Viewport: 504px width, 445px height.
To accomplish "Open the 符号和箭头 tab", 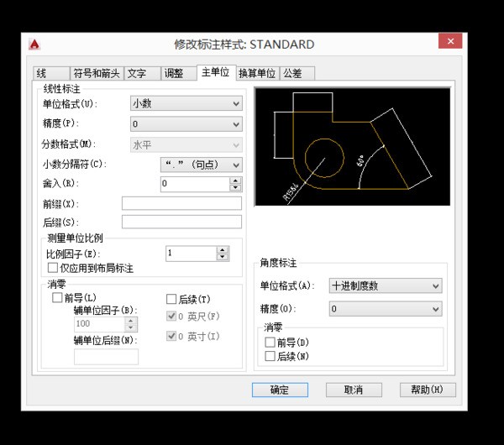I will [x=97, y=74].
